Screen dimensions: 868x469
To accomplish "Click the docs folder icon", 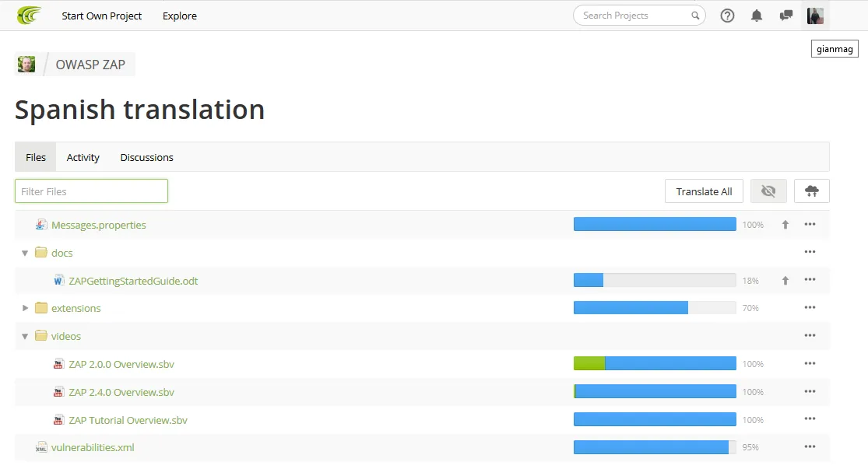I will (41, 252).
